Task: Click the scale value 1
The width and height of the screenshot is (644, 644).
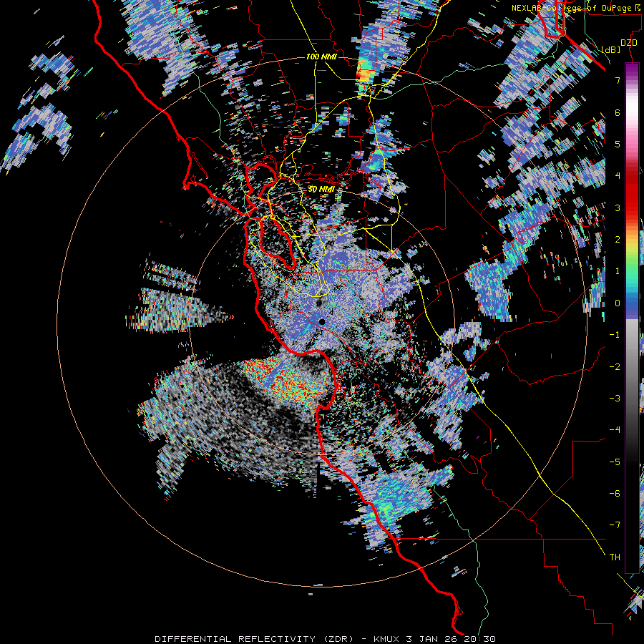Action: tap(618, 271)
